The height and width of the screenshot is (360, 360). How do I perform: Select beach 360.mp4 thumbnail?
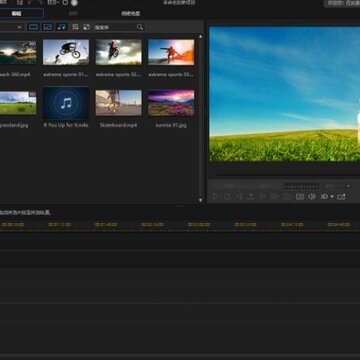[x=18, y=52]
